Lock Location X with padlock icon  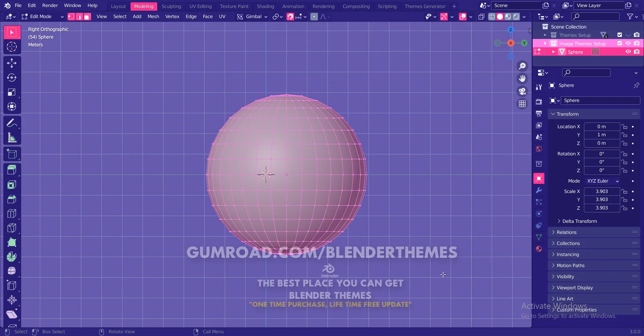pyautogui.click(x=624, y=127)
